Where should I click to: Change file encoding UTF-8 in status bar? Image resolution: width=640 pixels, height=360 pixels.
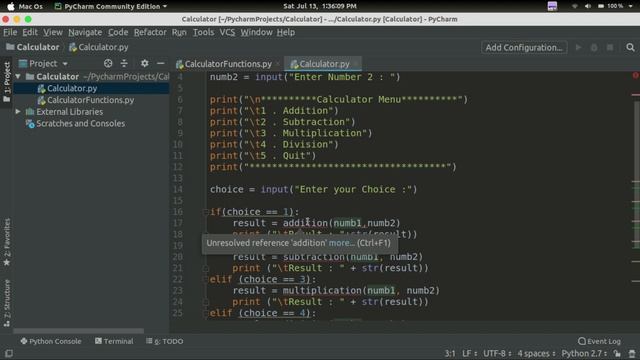(x=497, y=353)
